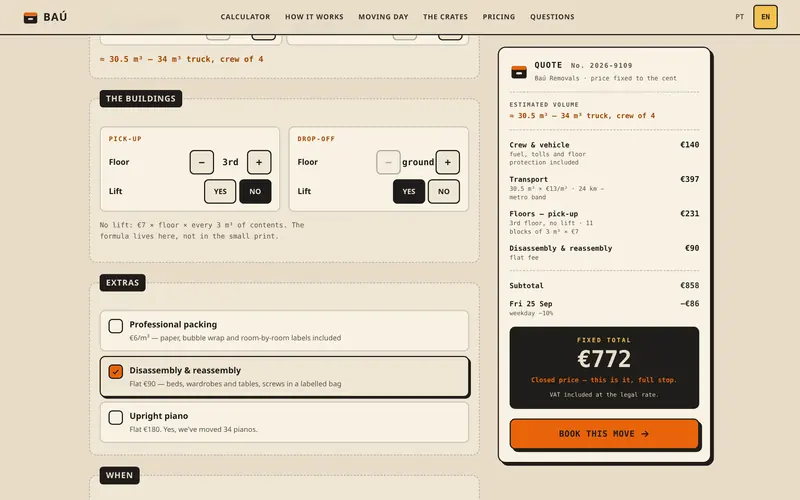Select the EN language button
This screenshot has height=500, width=800.
(765, 17)
